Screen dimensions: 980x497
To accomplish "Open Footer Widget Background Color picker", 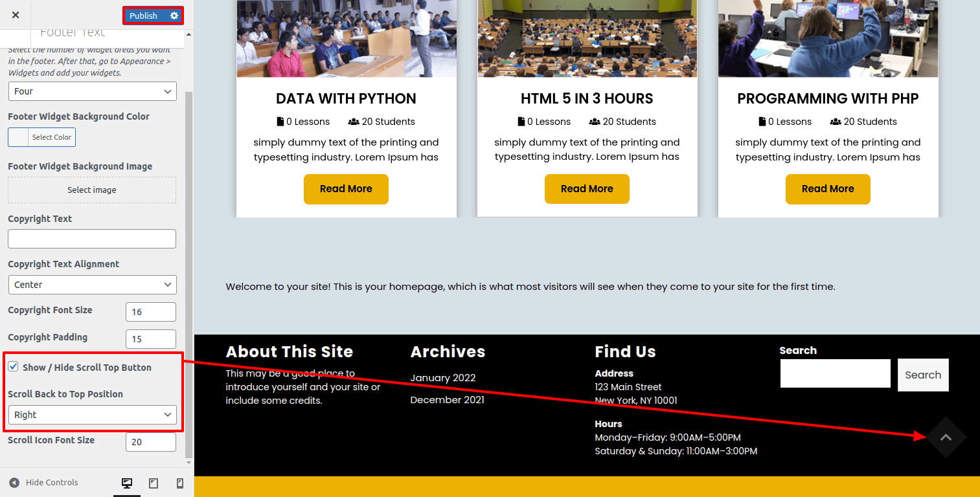I will coord(41,137).
